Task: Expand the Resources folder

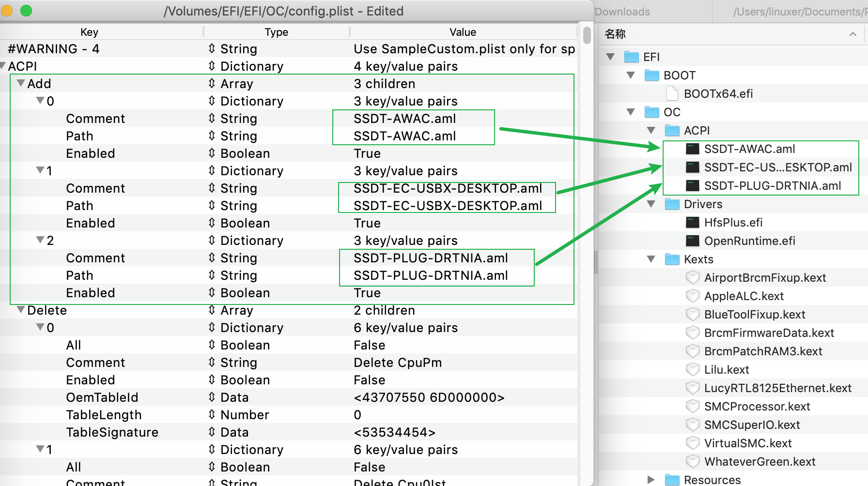Action: click(x=651, y=480)
